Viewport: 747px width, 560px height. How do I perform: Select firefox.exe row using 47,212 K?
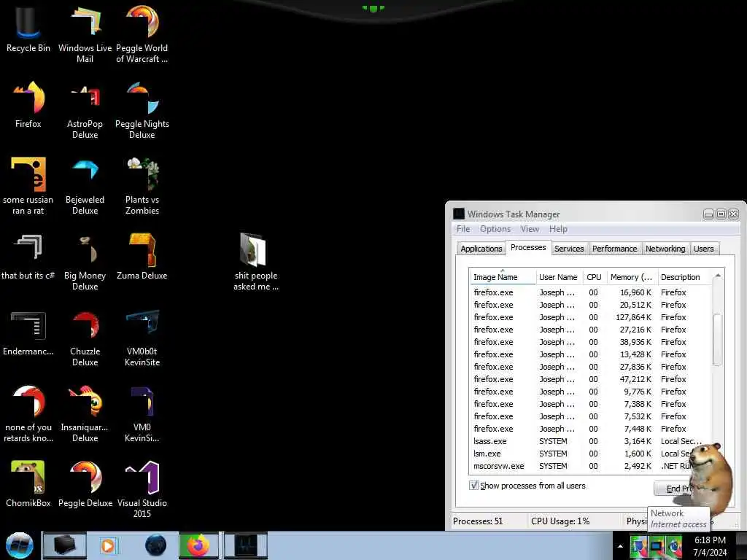[591, 379]
